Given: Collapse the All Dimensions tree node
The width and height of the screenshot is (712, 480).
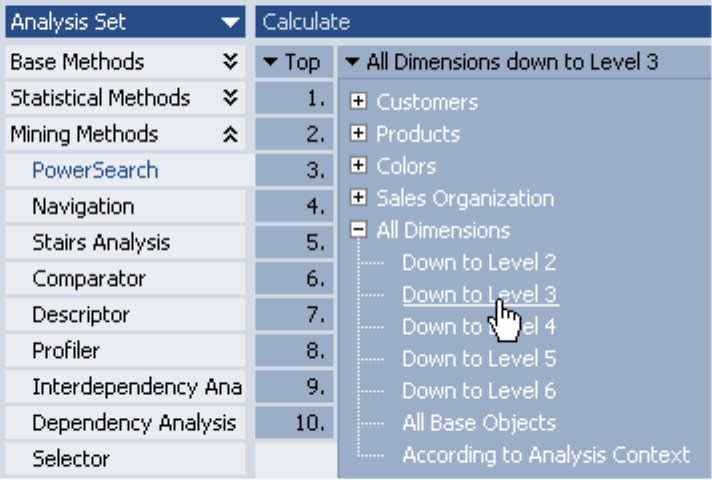Looking at the screenshot, I should (x=359, y=230).
